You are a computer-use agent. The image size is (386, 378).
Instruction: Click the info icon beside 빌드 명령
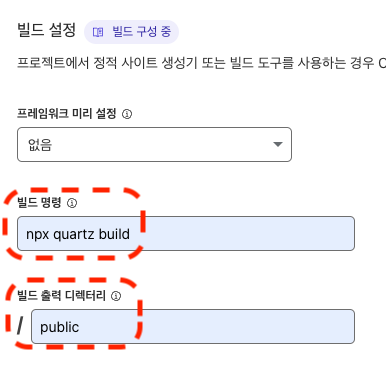[x=72, y=203]
